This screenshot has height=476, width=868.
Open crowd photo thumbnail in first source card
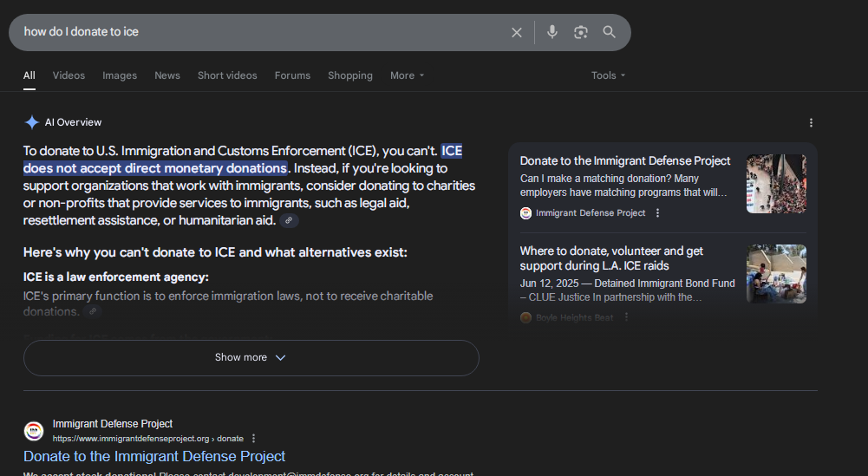pos(776,184)
